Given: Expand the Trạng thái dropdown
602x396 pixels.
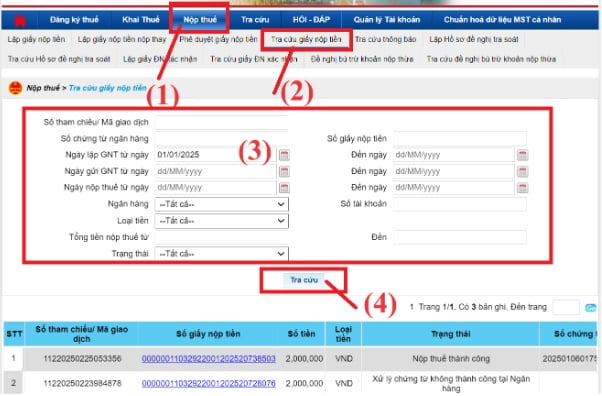Looking at the screenshot, I should (222, 254).
